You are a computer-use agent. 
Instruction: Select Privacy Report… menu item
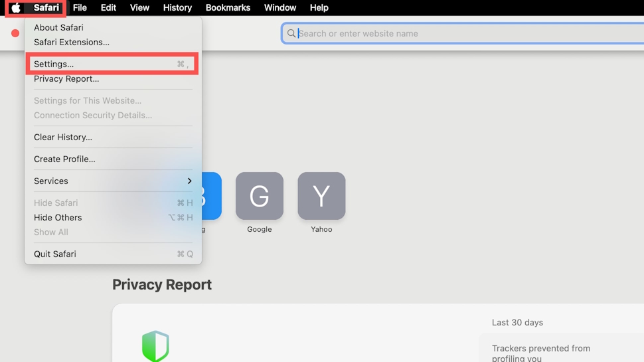point(113,79)
